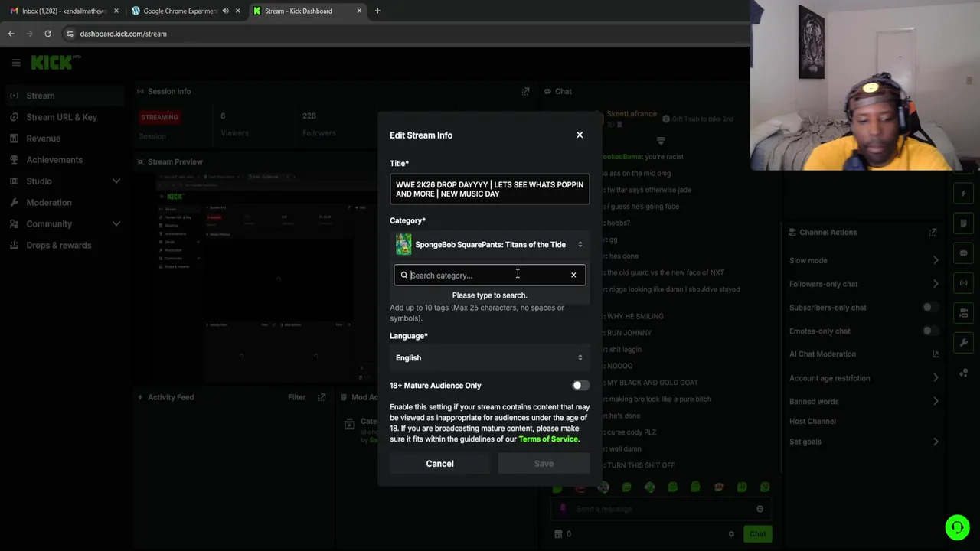Click the gift shop icon below chat
980x551 pixels.
pyautogui.click(x=558, y=534)
